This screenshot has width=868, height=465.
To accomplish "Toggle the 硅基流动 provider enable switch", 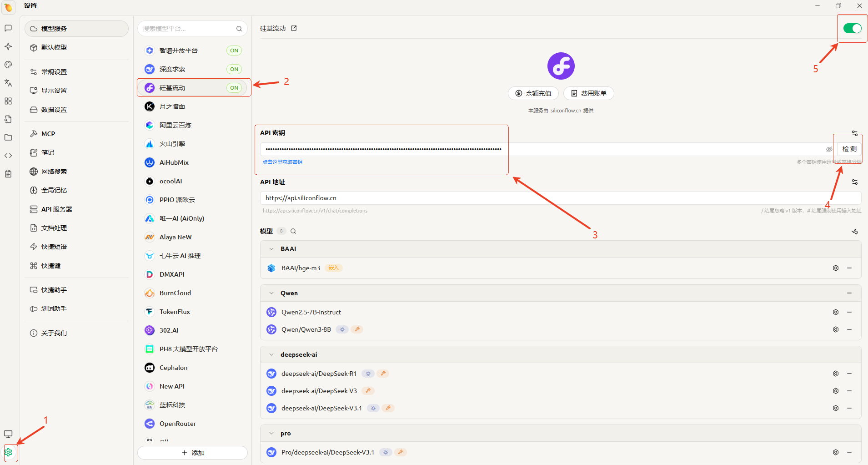I will coord(852,28).
